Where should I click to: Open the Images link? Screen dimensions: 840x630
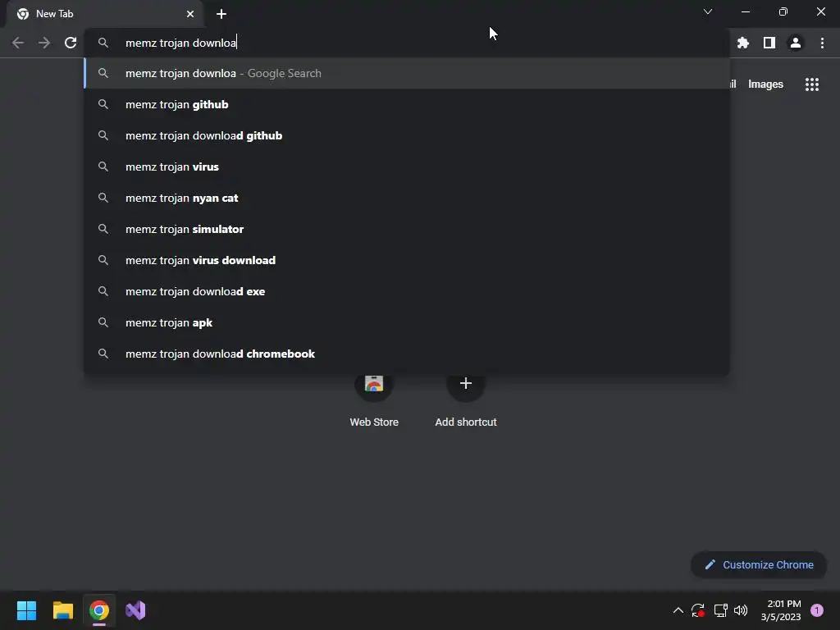pyautogui.click(x=765, y=84)
